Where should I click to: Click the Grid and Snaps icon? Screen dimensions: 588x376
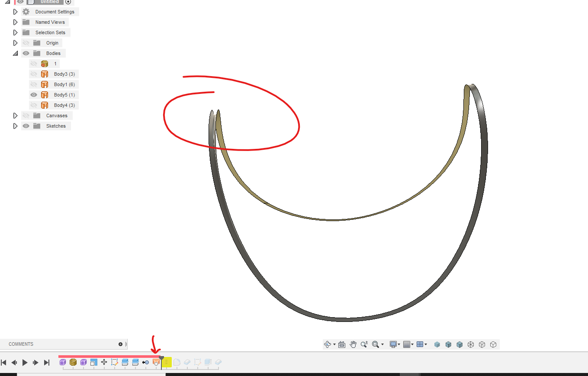click(406, 344)
